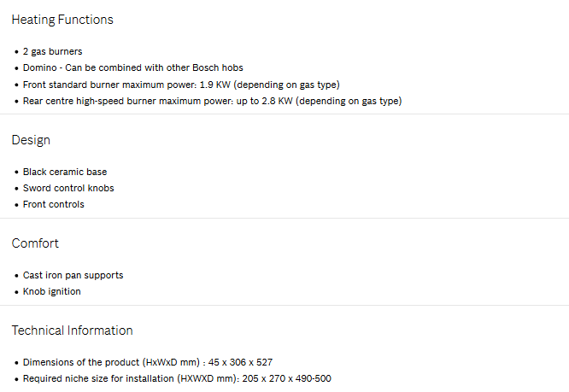Click the "Comfort" section heading
This screenshot has height=392, width=569.
(35, 243)
